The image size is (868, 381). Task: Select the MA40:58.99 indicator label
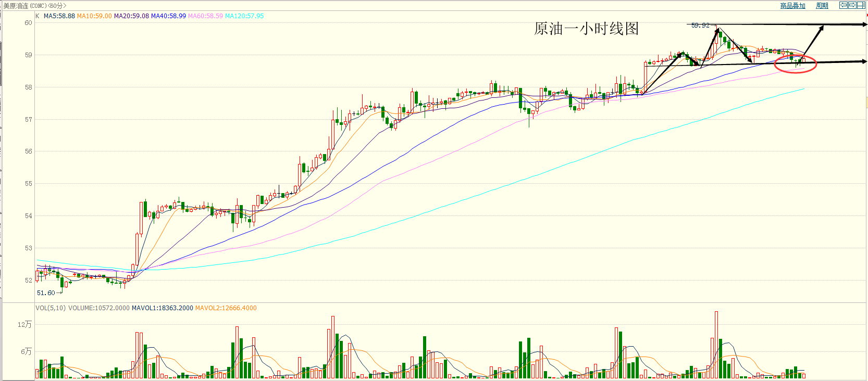click(x=168, y=16)
